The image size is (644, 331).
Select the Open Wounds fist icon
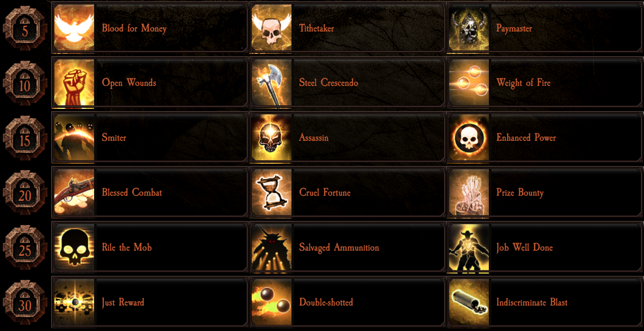tap(74, 83)
